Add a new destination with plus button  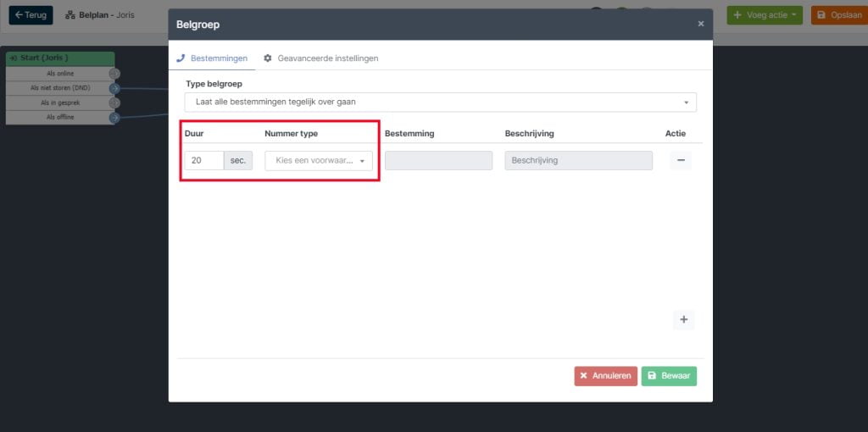684,319
